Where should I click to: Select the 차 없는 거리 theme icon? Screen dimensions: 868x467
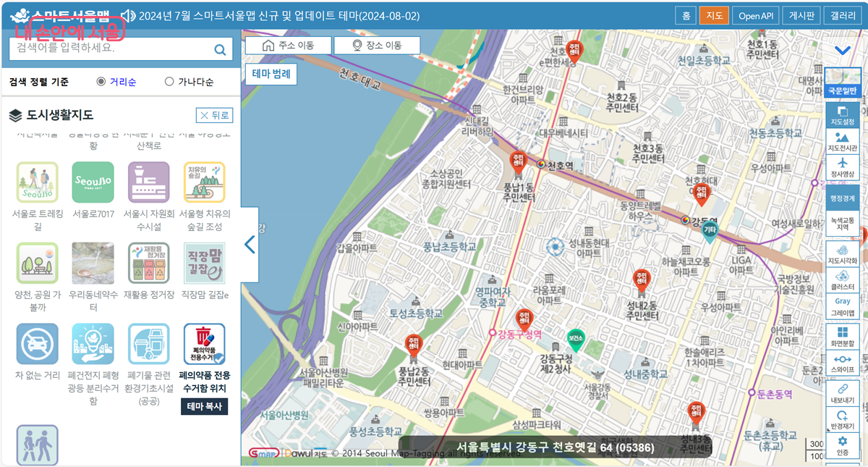(x=38, y=344)
